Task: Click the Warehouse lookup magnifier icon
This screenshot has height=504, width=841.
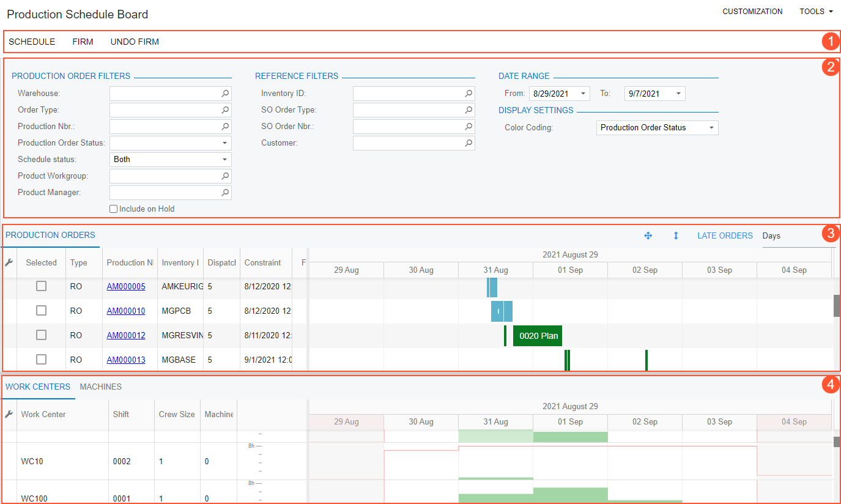Action: click(225, 94)
